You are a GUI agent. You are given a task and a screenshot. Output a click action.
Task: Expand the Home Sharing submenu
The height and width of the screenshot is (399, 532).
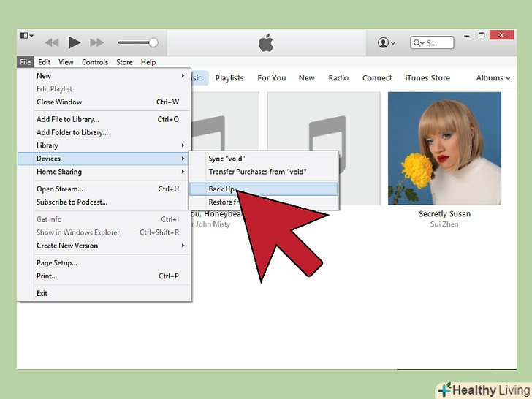pos(104,172)
